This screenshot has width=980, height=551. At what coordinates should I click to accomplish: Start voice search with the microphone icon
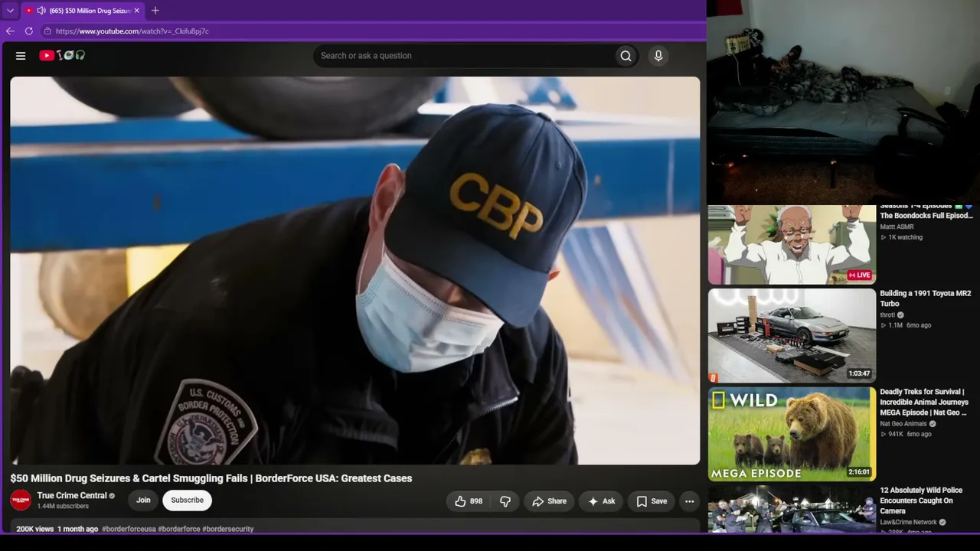click(x=658, y=56)
